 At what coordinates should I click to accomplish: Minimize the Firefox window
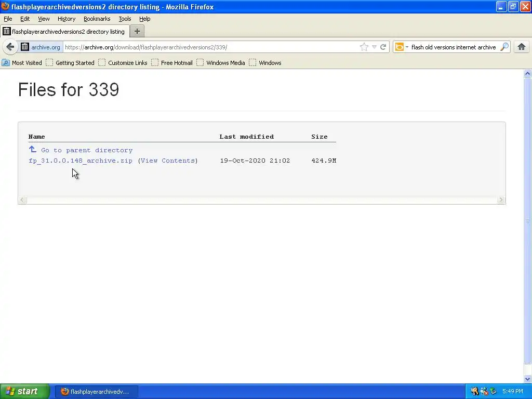501,6
